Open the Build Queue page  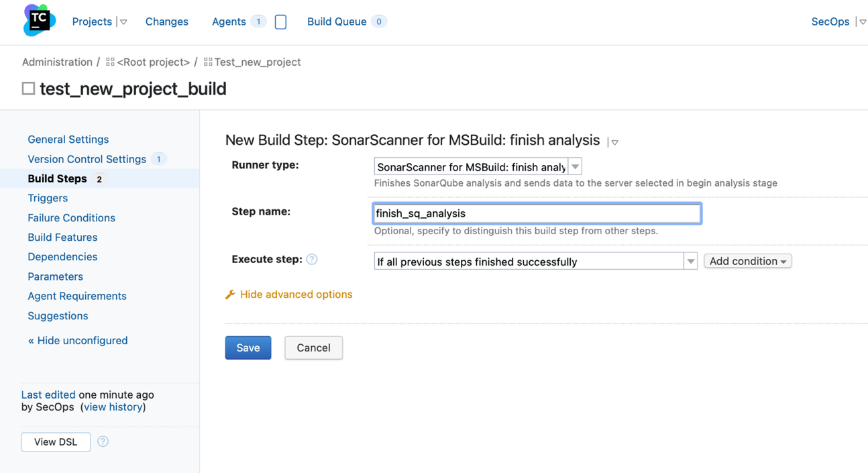[x=337, y=21]
